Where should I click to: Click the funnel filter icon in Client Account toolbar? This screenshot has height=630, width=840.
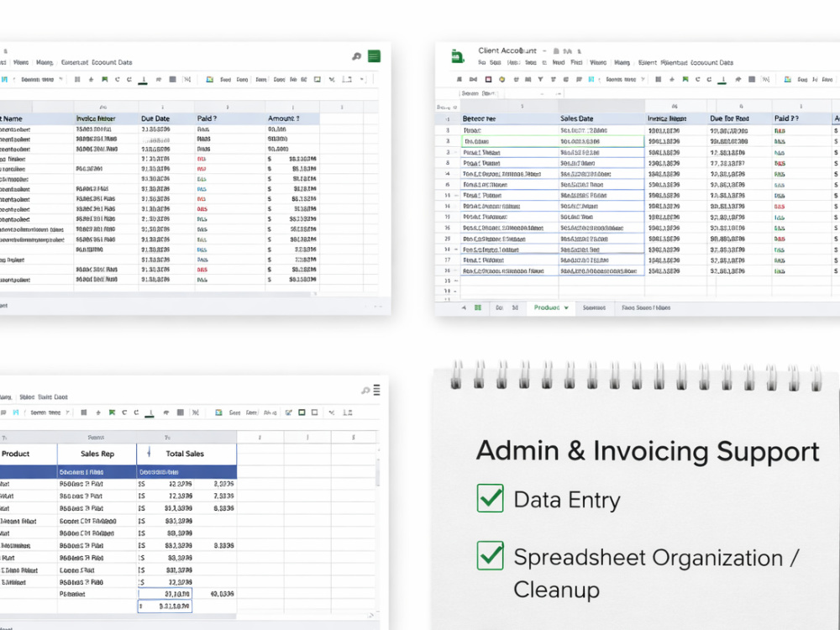click(x=540, y=79)
